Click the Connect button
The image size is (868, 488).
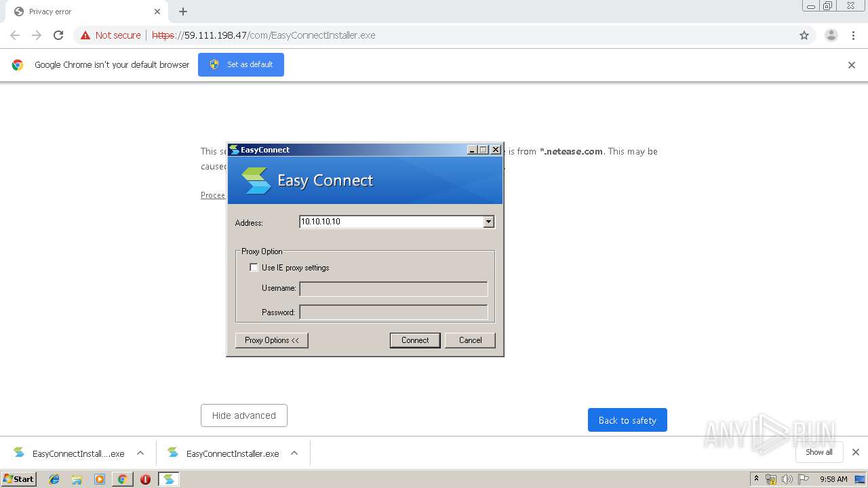[x=415, y=340]
